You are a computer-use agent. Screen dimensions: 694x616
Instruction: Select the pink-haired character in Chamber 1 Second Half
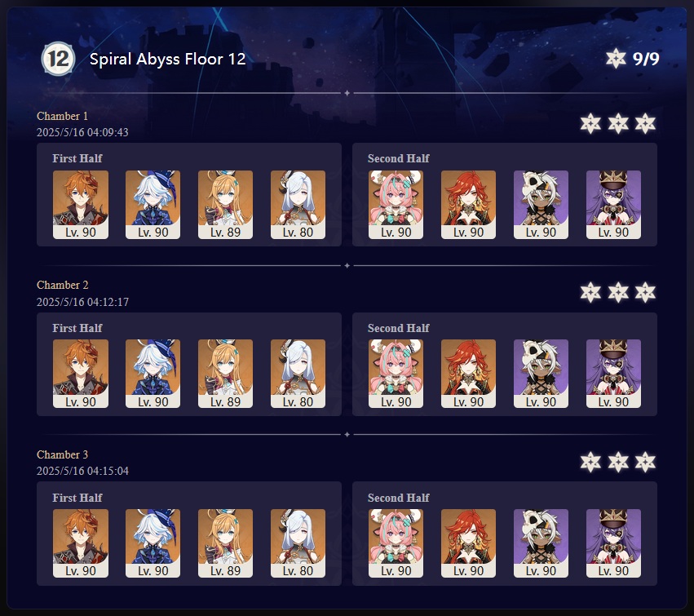coord(396,205)
